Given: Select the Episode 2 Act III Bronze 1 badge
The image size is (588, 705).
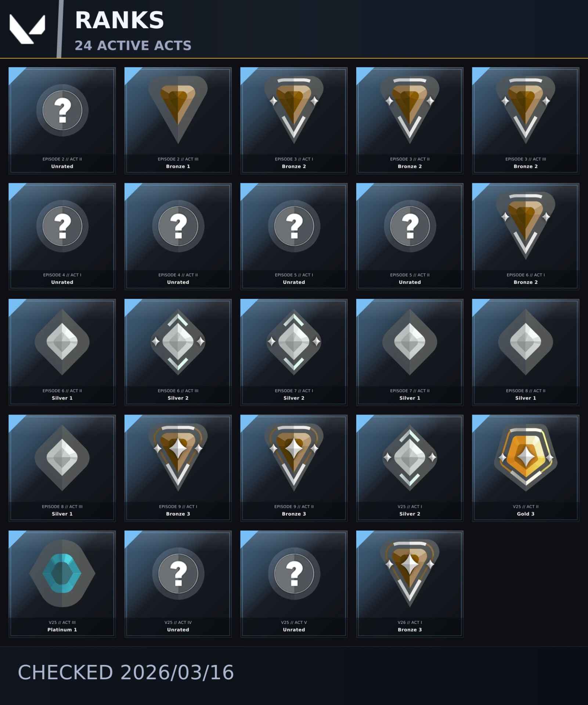Looking at the screenshot, I should 178,110.
